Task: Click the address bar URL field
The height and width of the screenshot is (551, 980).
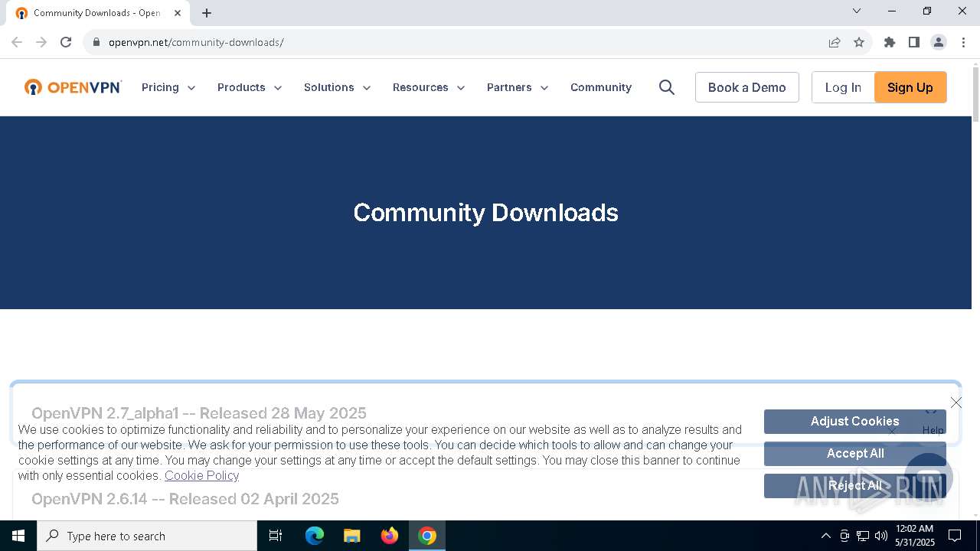Action: [459, 42]
